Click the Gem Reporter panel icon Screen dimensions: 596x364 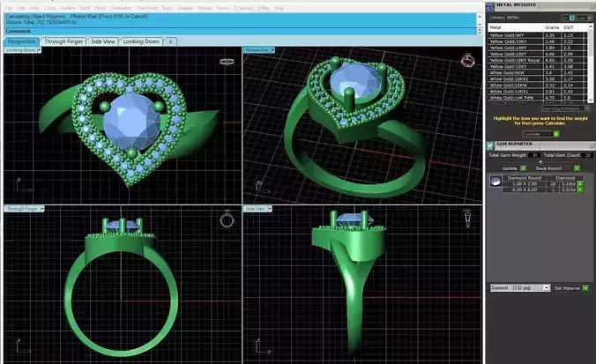tap(490, 145)
